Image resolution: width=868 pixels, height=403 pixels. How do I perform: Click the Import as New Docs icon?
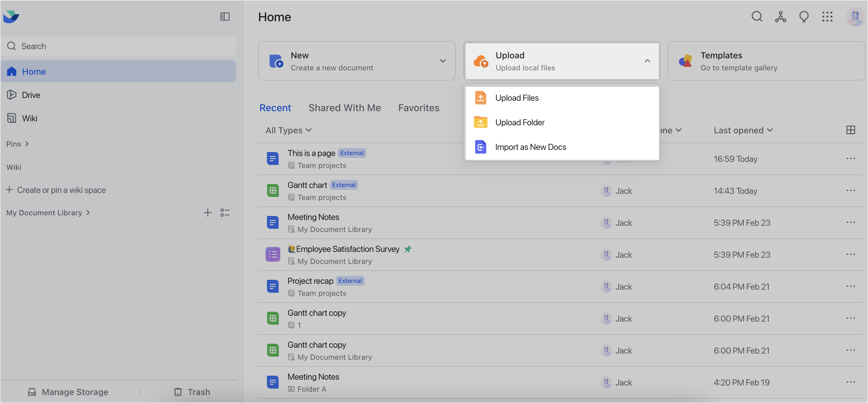[x=480, y=147]
